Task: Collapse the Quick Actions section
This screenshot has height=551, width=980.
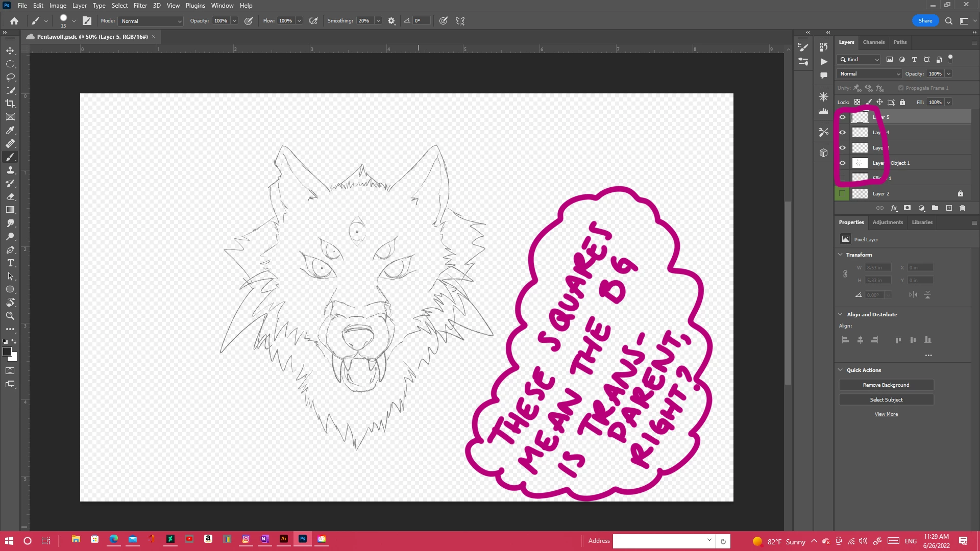Action: point(841,370)
